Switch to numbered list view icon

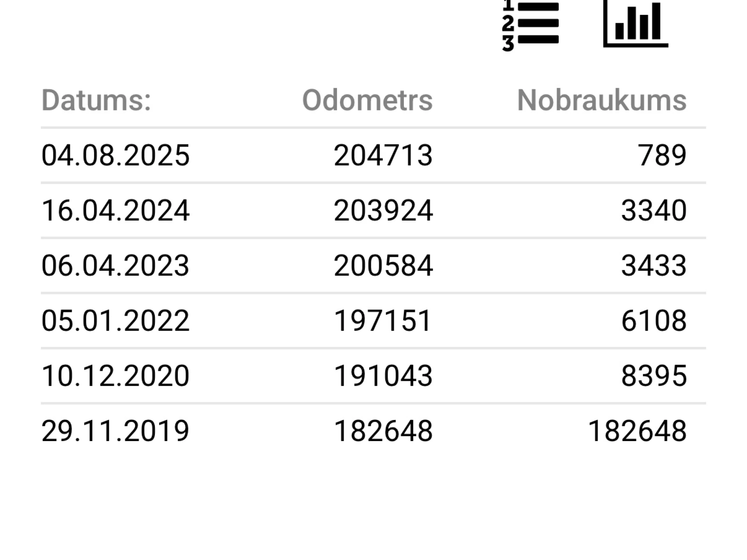[x=531, y=25]
